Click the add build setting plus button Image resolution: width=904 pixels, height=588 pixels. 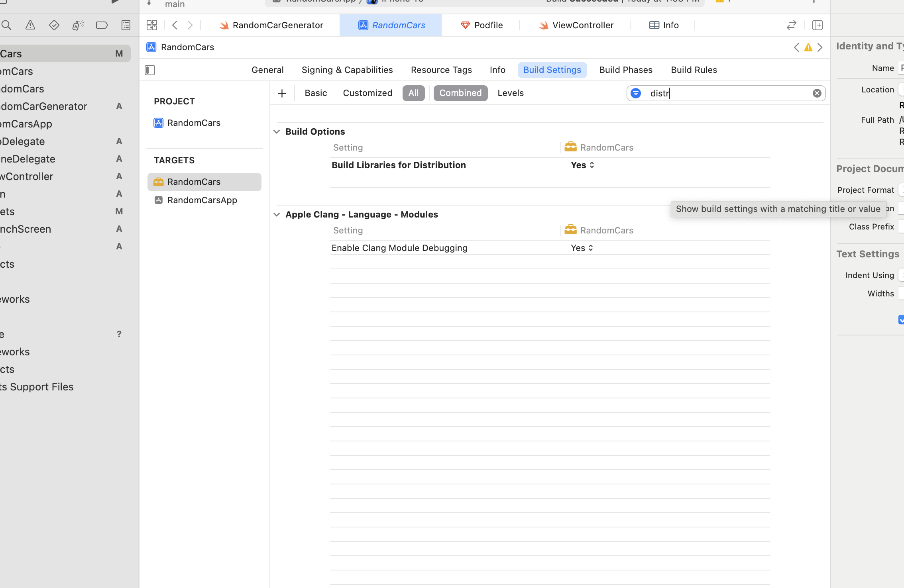click(282, 93)
